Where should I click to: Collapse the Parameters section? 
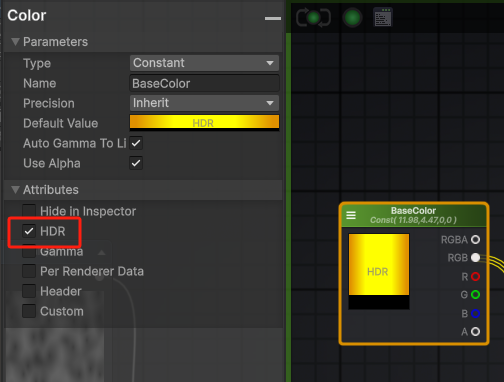click(15, 42)
